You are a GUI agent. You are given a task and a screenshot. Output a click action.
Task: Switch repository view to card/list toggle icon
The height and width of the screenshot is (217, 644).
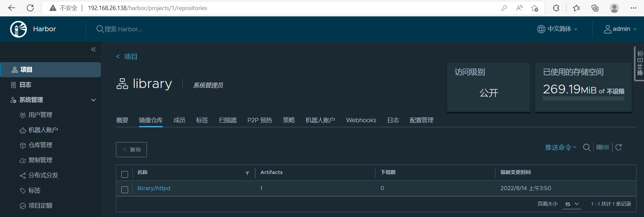point(603,147)
